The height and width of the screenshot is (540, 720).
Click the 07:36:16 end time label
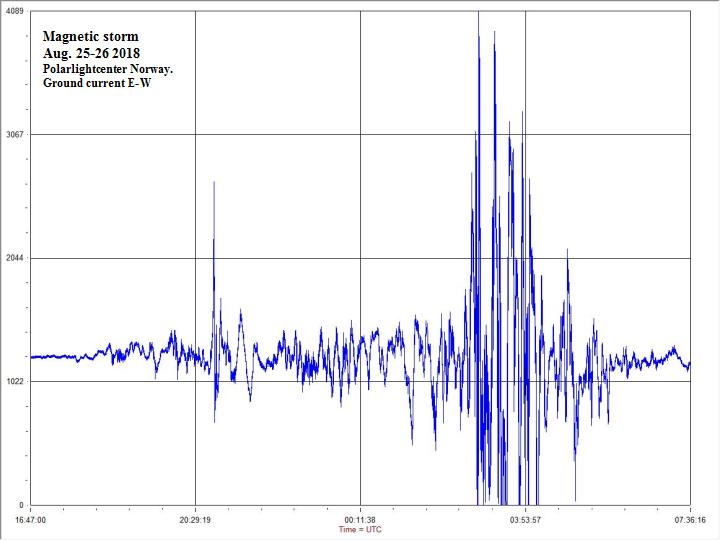point(691,520)
